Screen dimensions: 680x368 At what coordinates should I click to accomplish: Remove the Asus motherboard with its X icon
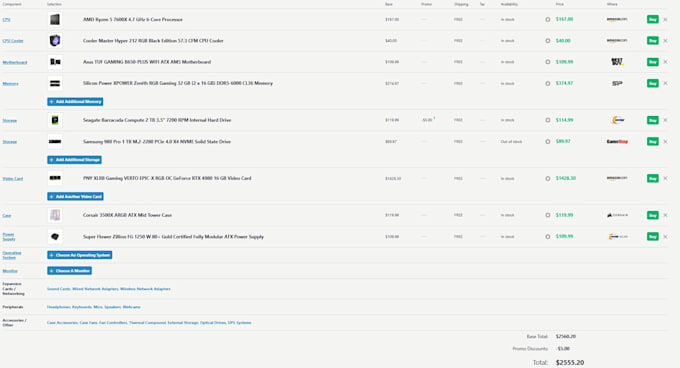click(665, 62)
